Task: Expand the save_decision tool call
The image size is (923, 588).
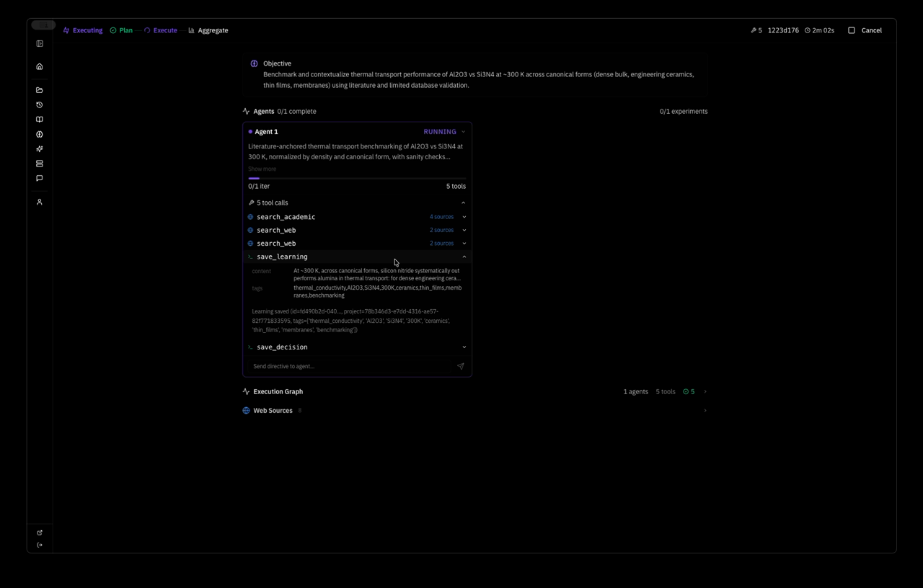Action: [464, 347]
